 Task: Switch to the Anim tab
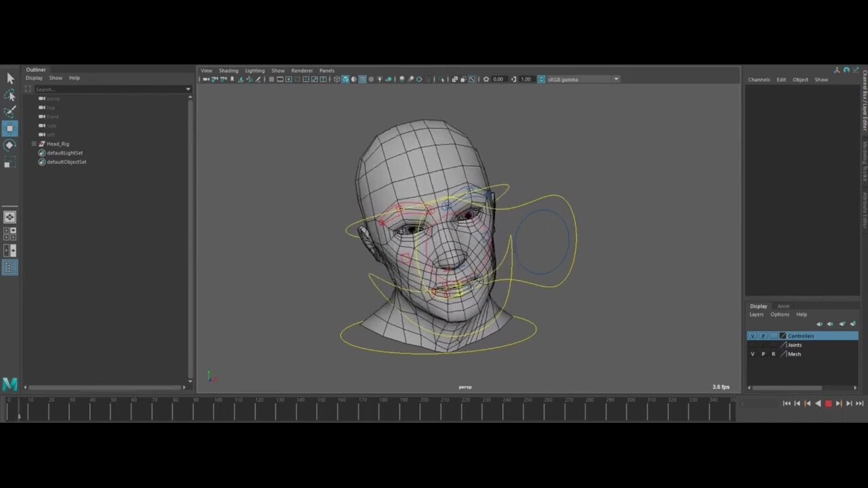pos(783,306)
